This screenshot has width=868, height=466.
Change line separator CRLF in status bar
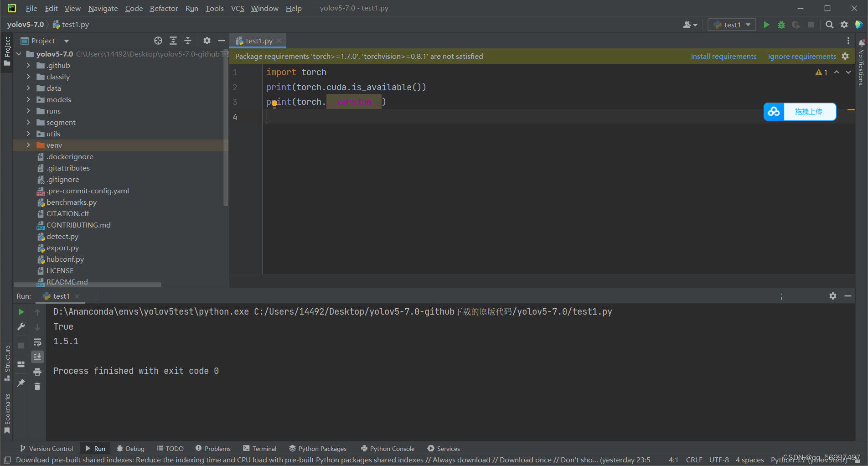pyautogui.click(x=694, y=460)
